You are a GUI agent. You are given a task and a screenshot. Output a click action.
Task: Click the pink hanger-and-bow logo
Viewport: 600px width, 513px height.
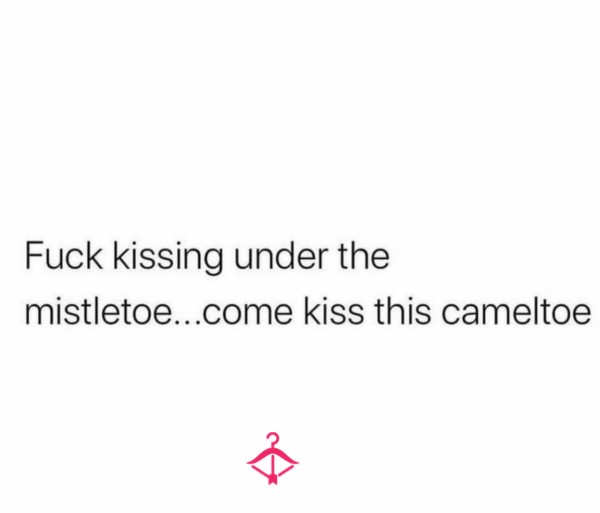tap(272, 459)
